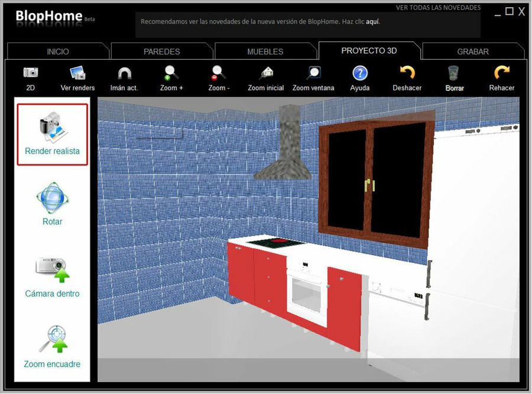This screenshot has width=532, height=394.
Task: Redo with Rehacer arrow
Action: click(501, 73)
